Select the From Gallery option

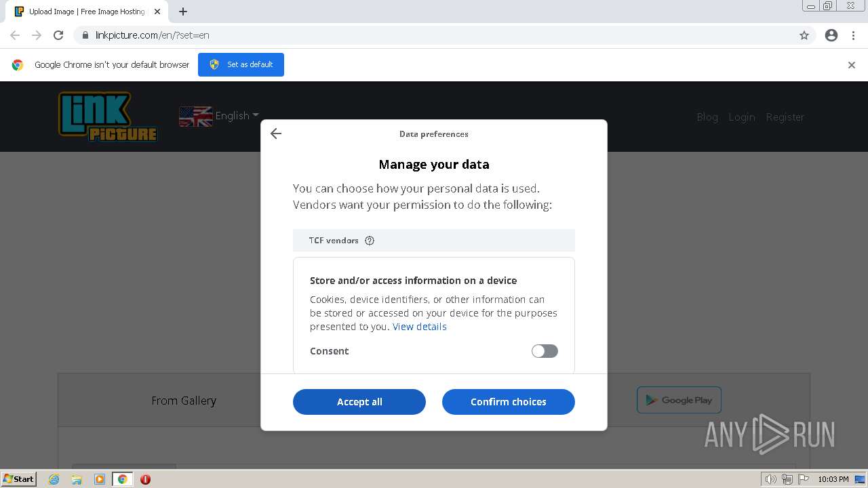coord(184,401)
